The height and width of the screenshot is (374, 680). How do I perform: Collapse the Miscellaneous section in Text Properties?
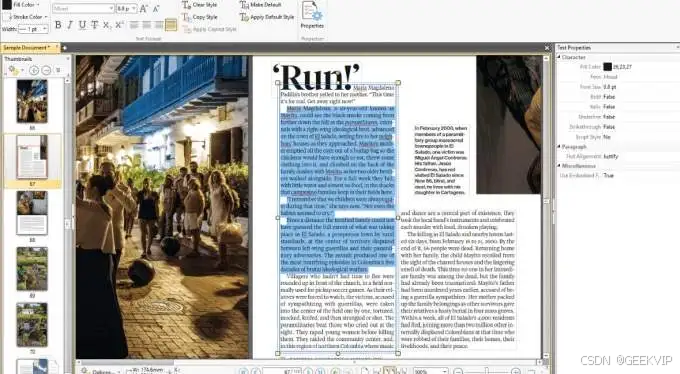tap(559, 166)
